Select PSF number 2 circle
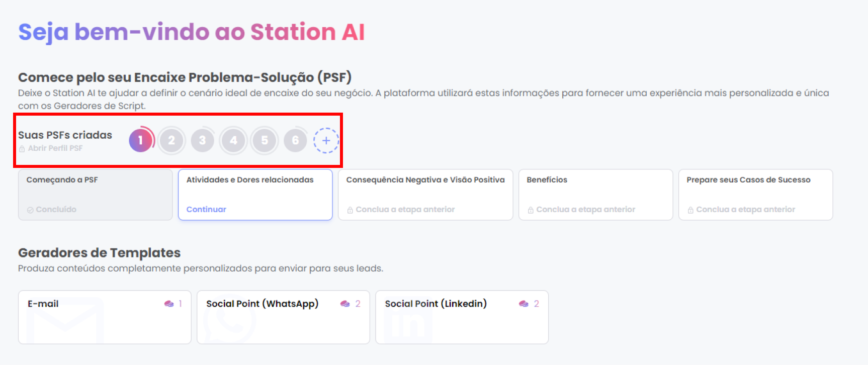 [x=171, y=140]
